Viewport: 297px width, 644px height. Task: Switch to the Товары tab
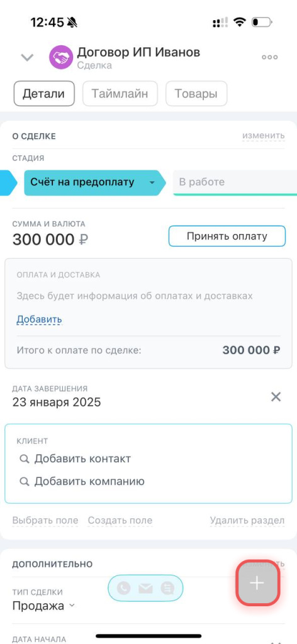tap(196, 94)
